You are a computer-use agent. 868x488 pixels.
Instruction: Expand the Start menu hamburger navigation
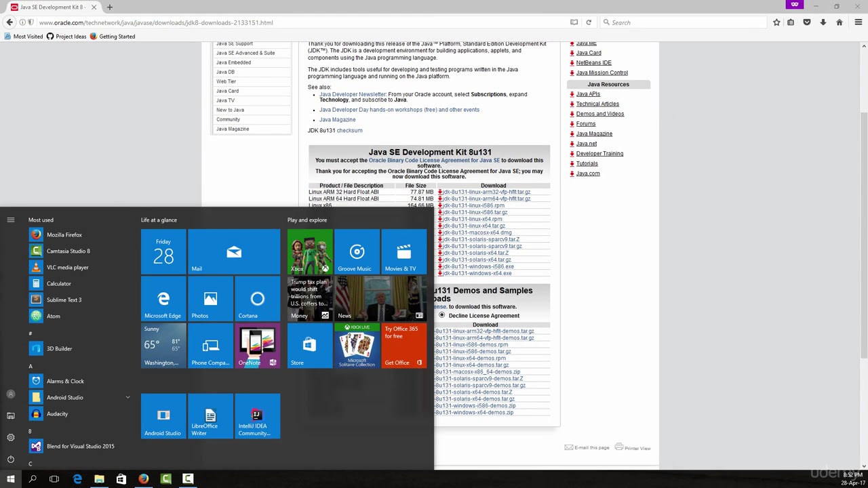pyautogui.click(x=11, y=220)
